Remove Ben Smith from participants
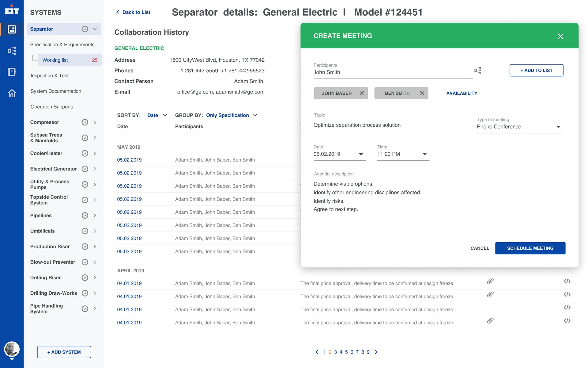 click(422, 93)
